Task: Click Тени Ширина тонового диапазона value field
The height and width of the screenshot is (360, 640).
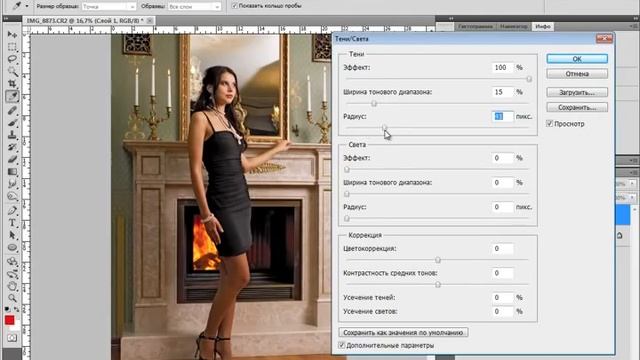Action: [x=502, y=92]
